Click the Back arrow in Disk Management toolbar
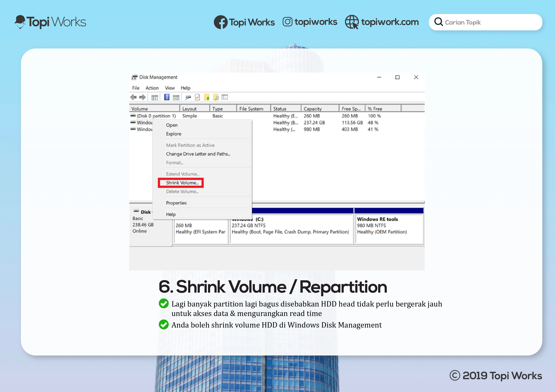The width and height of the screenshot is (555, 392). pos(133,97)
